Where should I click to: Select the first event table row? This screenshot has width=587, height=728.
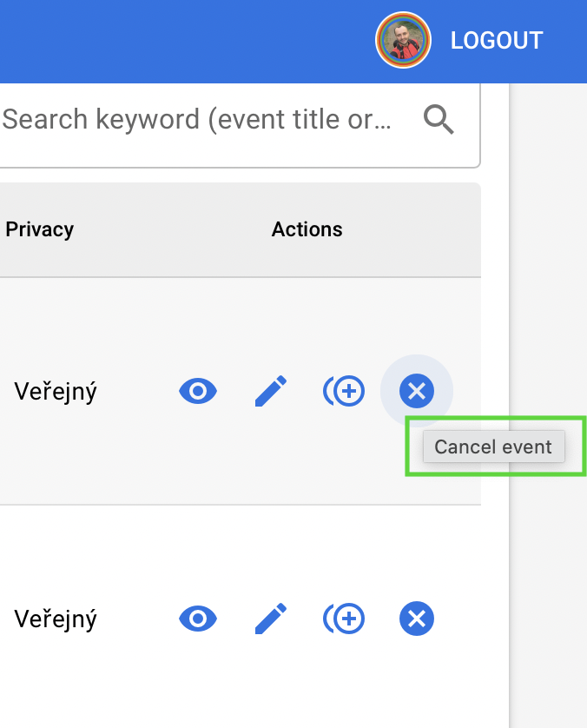point(241,391)
